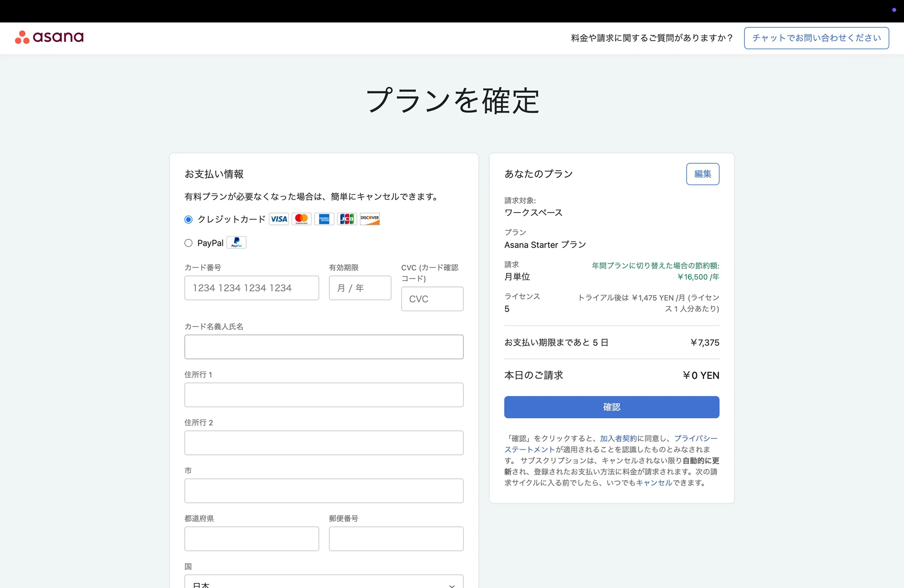Click the Mastercard icon
The width and height of the screenshot is (904, 588).
pyautogui.click(x=302, y=219)
